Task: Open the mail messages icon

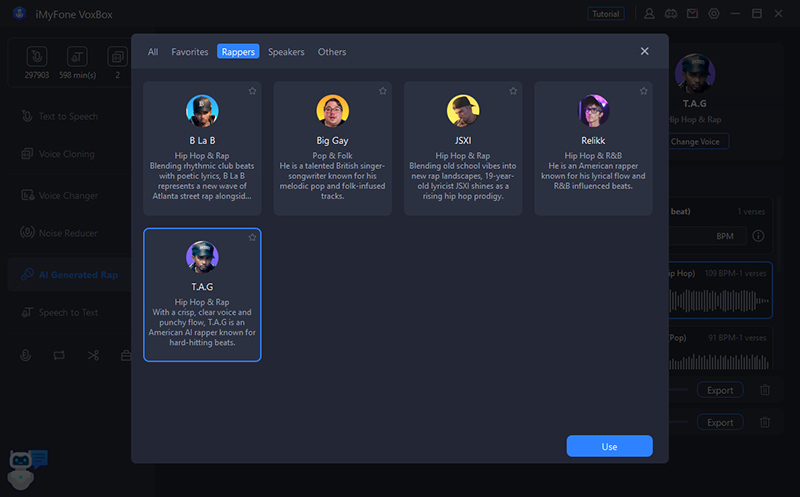Action: [x=692, y=14]
